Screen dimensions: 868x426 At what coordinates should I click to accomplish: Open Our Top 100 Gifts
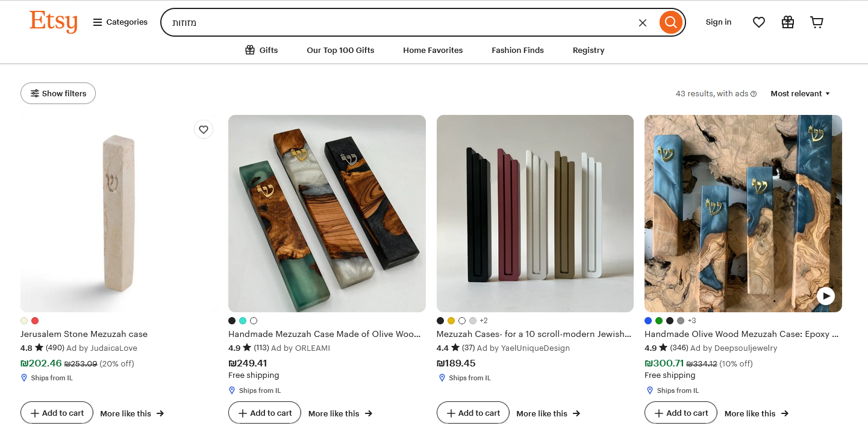pos(340,51)
